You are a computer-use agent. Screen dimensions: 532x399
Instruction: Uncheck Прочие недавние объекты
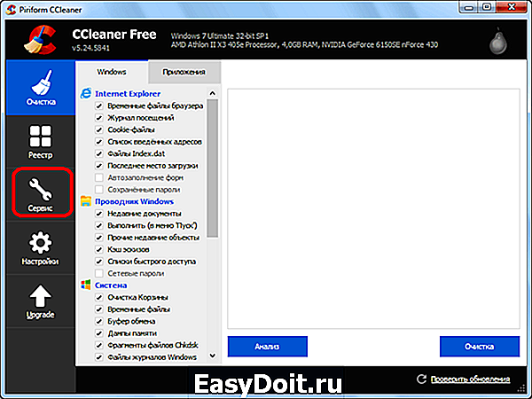click(x=98, y=237)
